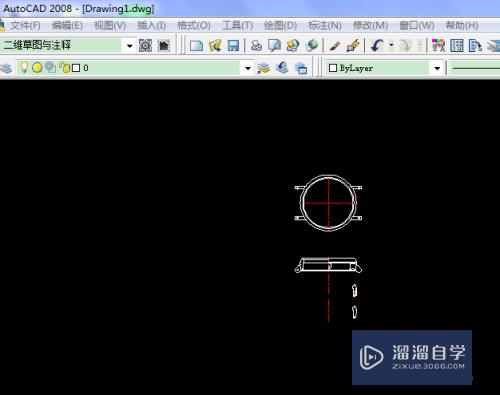Image resolution: width=500 pixels, height=395 pixels.
Task: Open the 工具(T) menu
Action: (x=237, y=26)
